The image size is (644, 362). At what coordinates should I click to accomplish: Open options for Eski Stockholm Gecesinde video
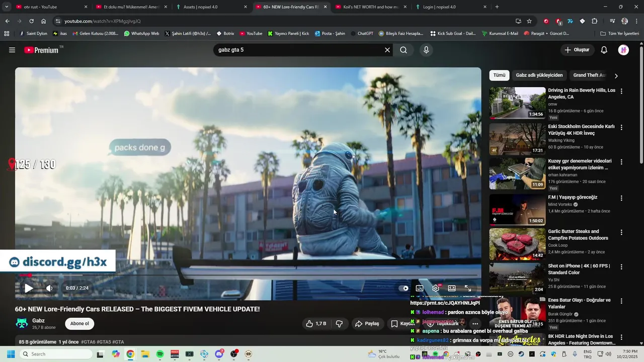coord(621,128)
